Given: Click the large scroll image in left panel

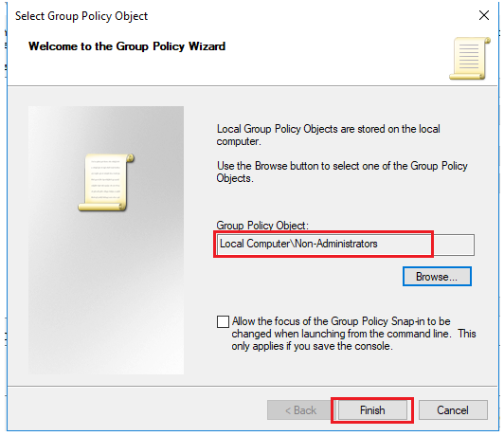Looking at the screenshot, I should 106,182.
